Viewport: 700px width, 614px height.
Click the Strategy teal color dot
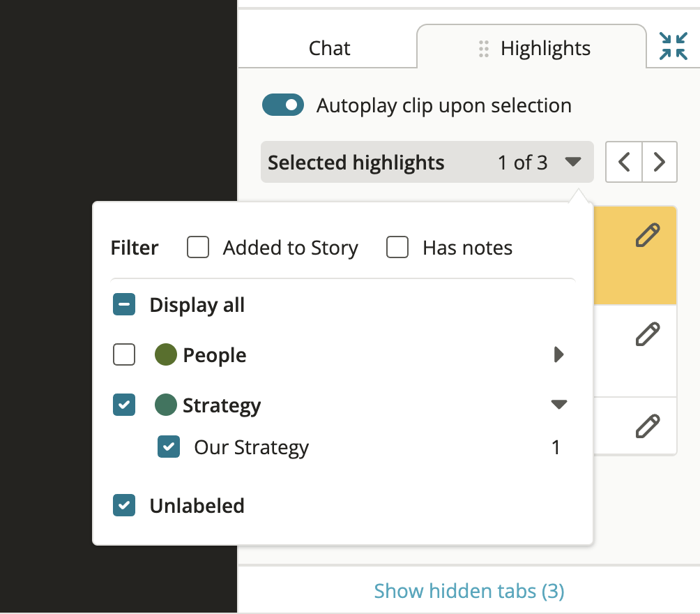166,405
